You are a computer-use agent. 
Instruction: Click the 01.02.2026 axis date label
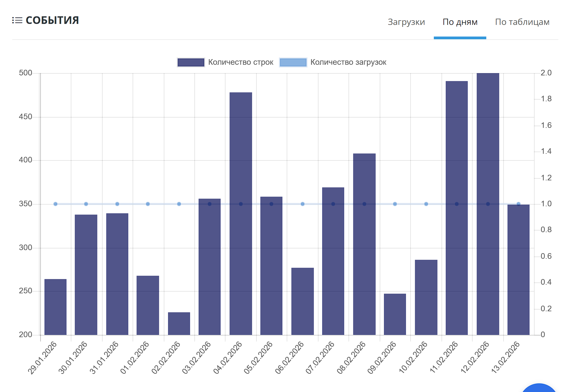pos(135,358)
